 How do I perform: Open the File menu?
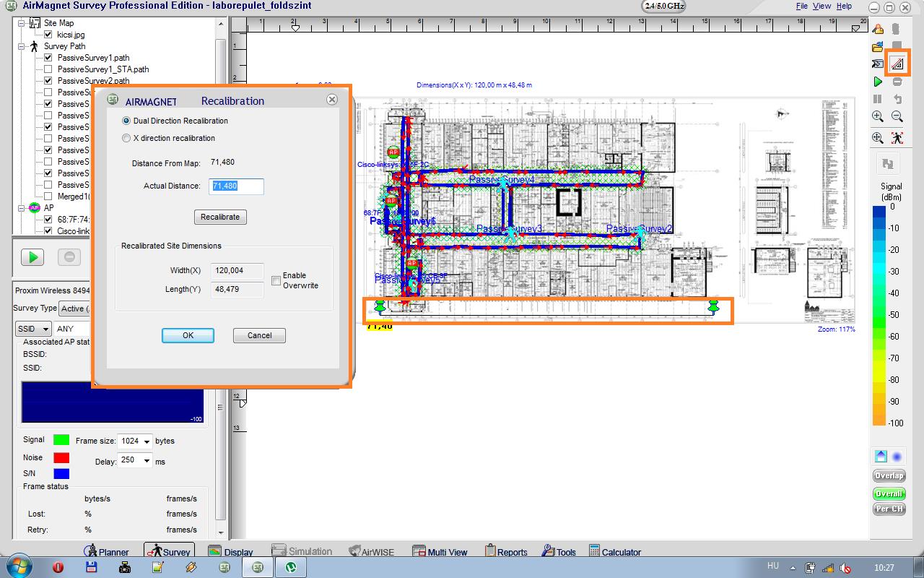coord(801,6)
